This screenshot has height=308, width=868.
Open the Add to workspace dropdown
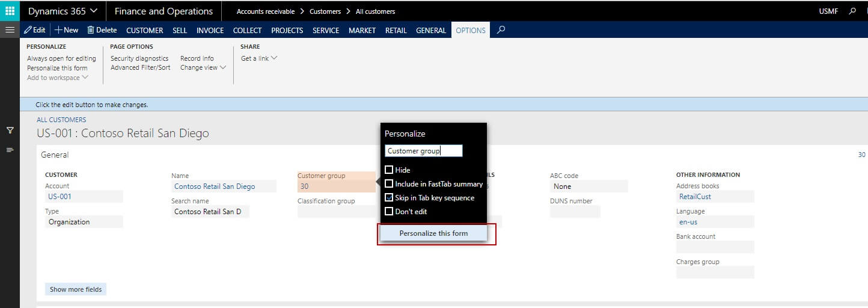pyautogui.click(x=58, y=78)
